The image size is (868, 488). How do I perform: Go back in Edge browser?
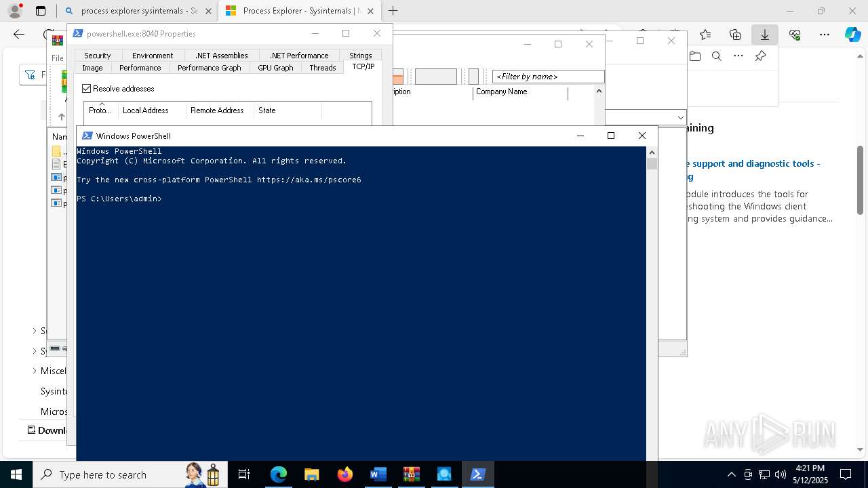(19, 35)
